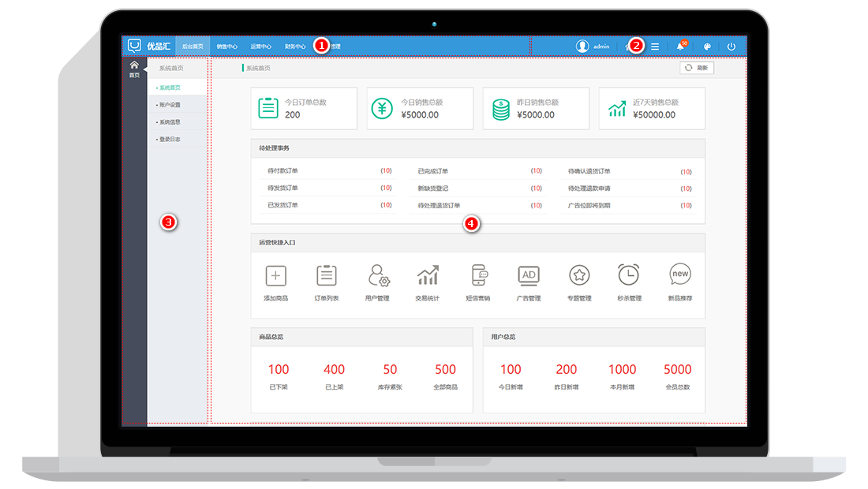Image resolution: width=868 pixels, height=489 pixels.
Task: Switch to the 后台首页 top tab
Action: coord(193,47)
